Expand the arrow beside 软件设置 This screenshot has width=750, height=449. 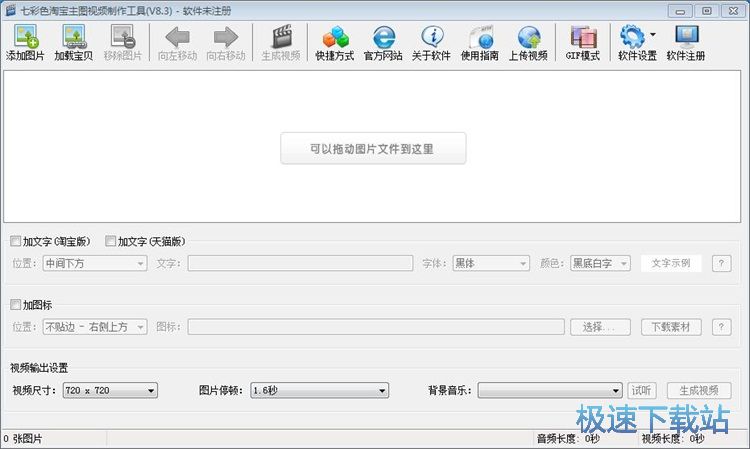(x=653, y=34)
